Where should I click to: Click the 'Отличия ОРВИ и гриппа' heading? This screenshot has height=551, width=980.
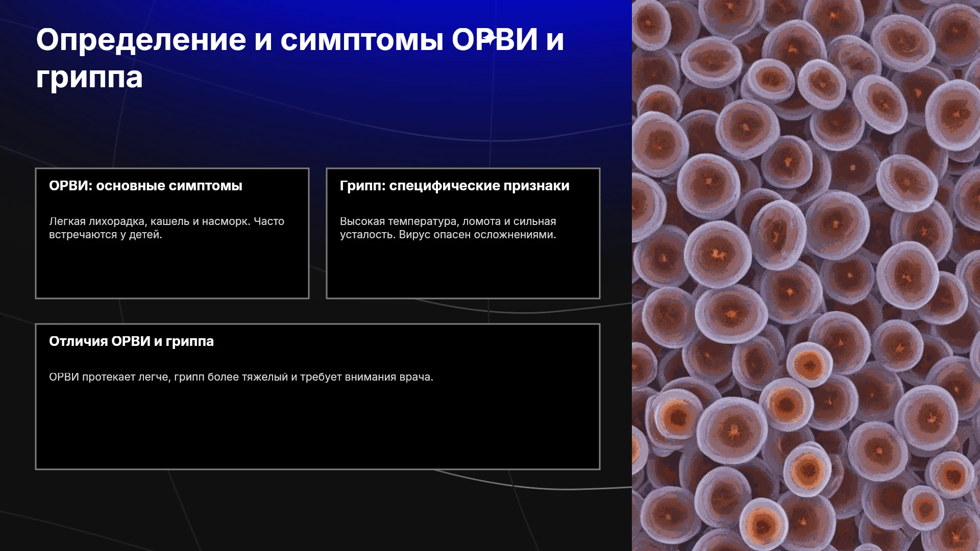click(131, 341)
